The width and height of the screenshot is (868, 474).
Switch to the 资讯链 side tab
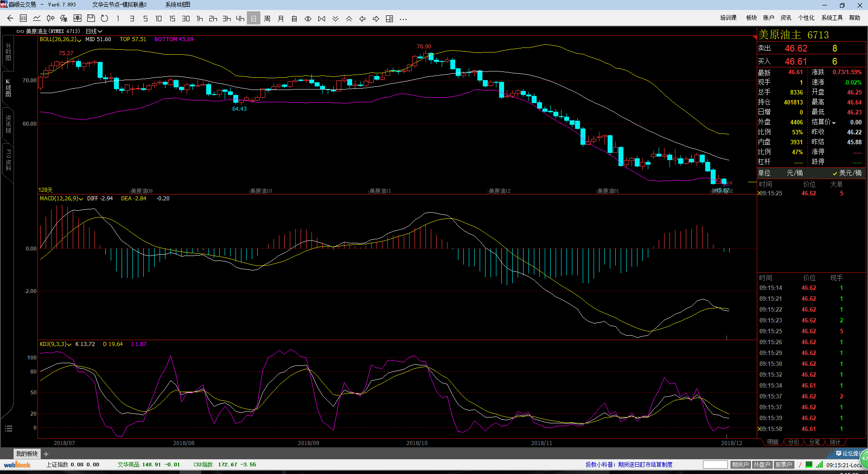(x=8, y=124)
